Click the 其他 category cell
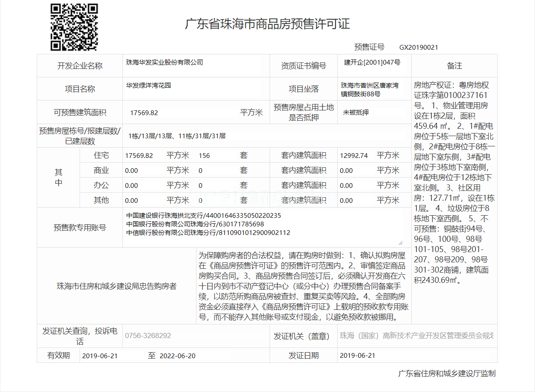 pos(101,200)
